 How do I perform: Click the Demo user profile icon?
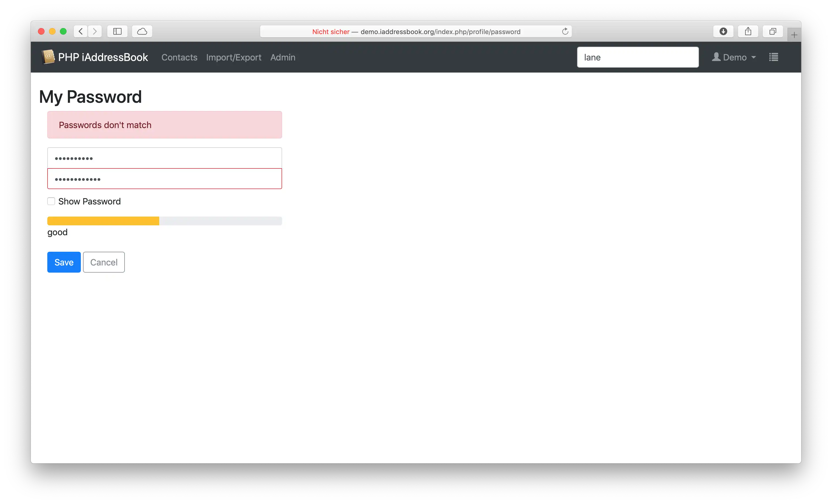(x=718, y=57)
